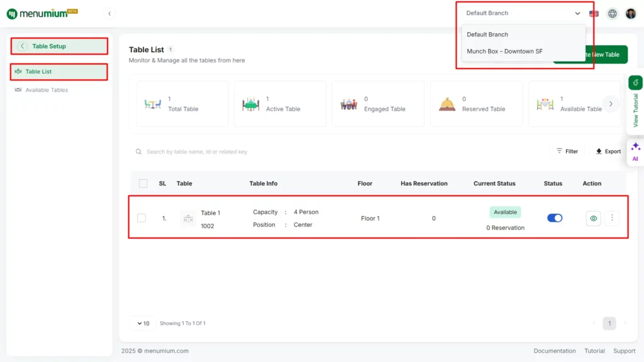Viewport: 644px width, 362px height.
Task: Click the Floor column header
Action: point(365,184)
